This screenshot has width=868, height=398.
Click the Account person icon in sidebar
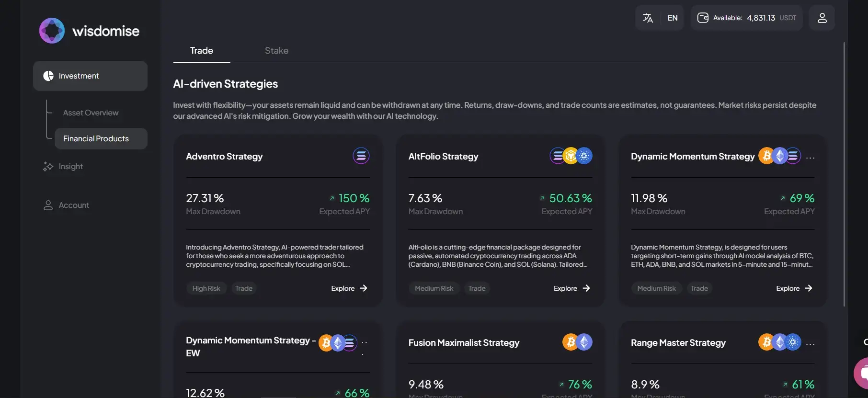pyautogui.click(x=48, y=205)
